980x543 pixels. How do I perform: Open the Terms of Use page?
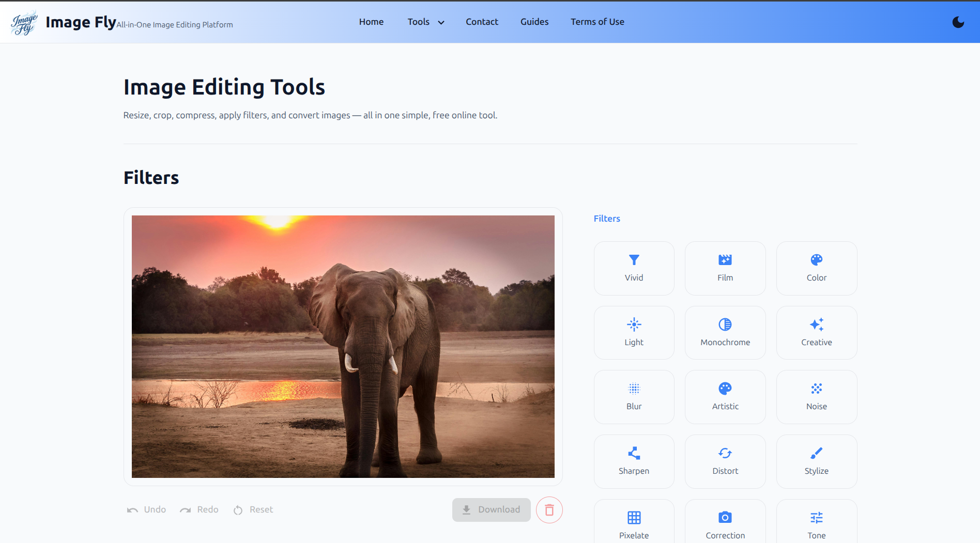pos(597,22)
